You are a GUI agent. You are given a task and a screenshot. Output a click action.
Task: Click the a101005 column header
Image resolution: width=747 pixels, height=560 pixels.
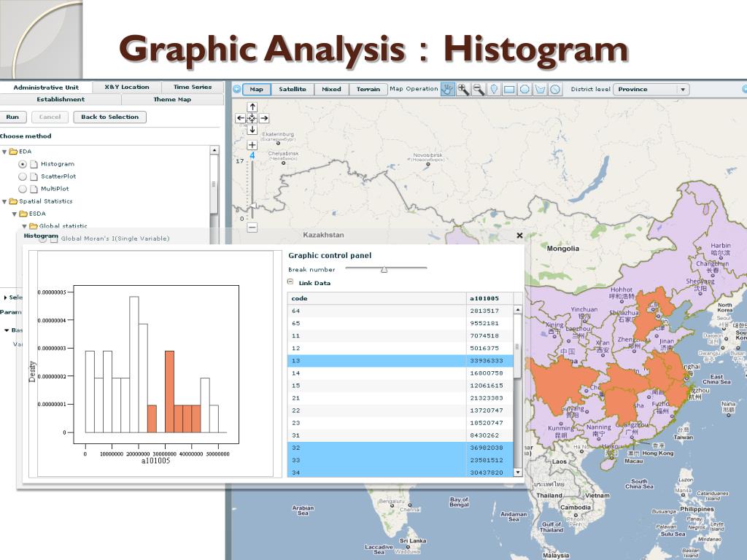(x=489, y=298)
